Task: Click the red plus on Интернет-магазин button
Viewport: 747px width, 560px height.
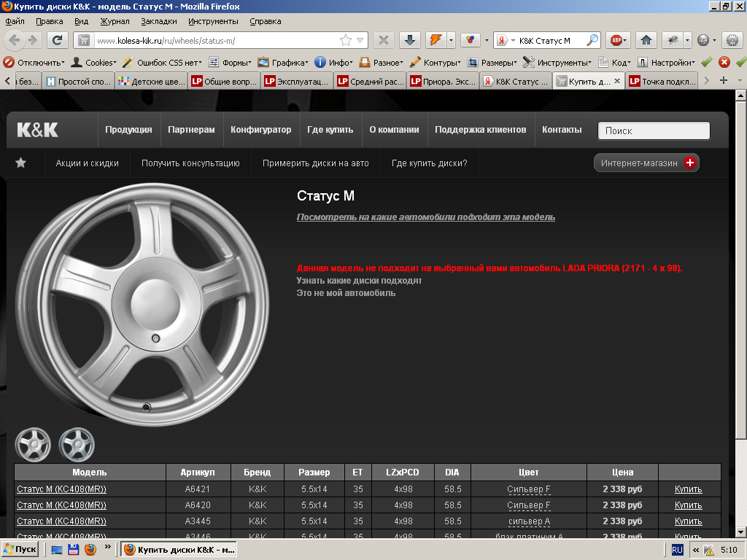Action: coord(689,163)
